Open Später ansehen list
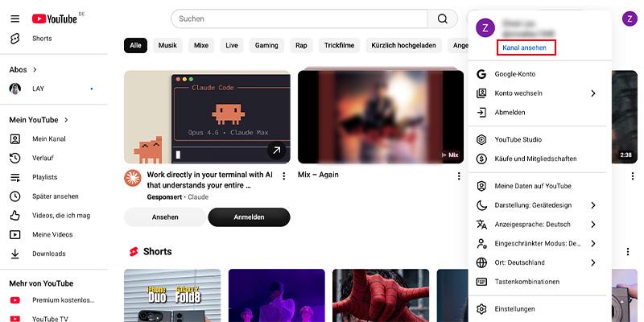Screen dimensions: 644x322 [53, 196]
